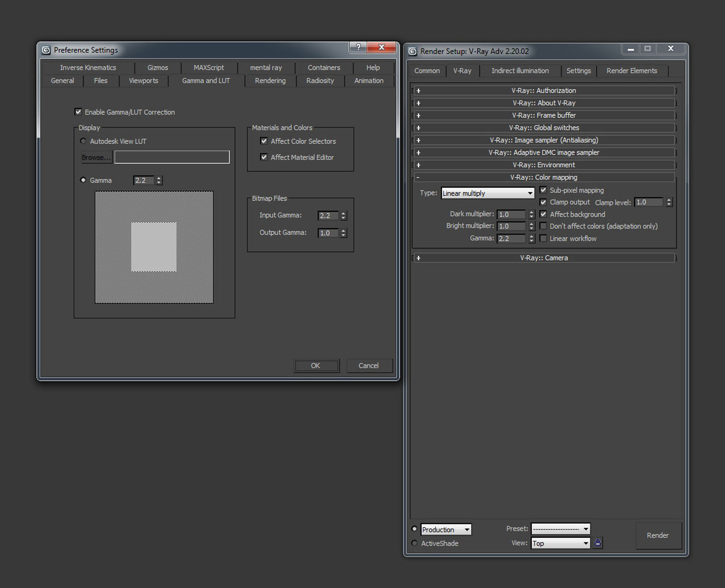Expand the V-Ray:: Frame buffer rollout

coord(544,116)
